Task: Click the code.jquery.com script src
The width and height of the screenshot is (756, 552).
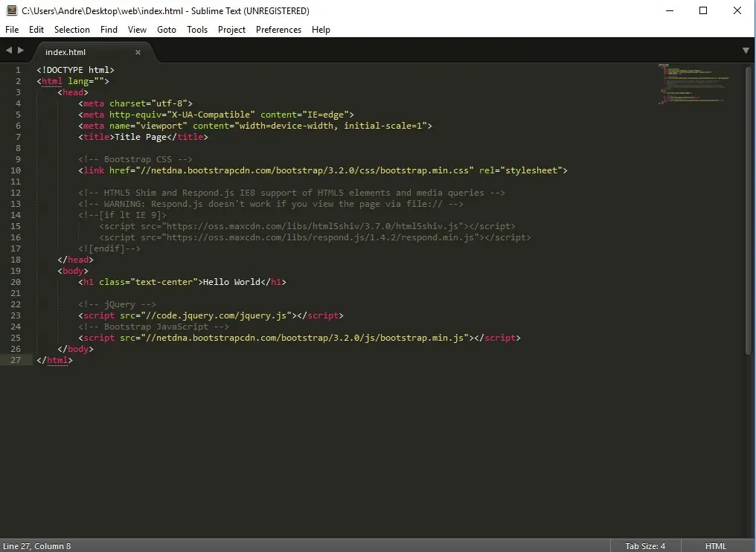Action: (x=216, y=315)
